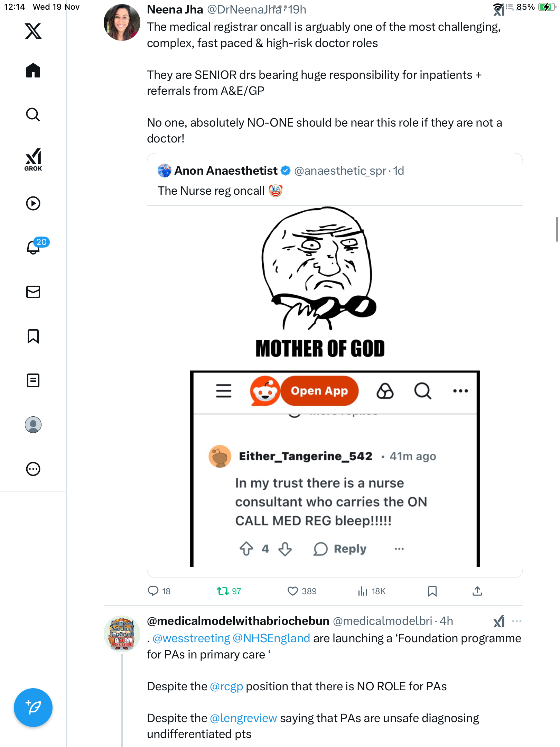
Task: Undo repost on Neena Jha's post
Action: [x=223, y=591]
